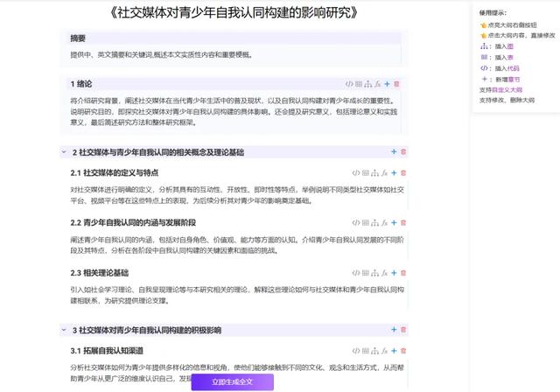This screenshot has height=392, width=560.
Task: Delete section 1 绪论
Action: pos(396,84)
